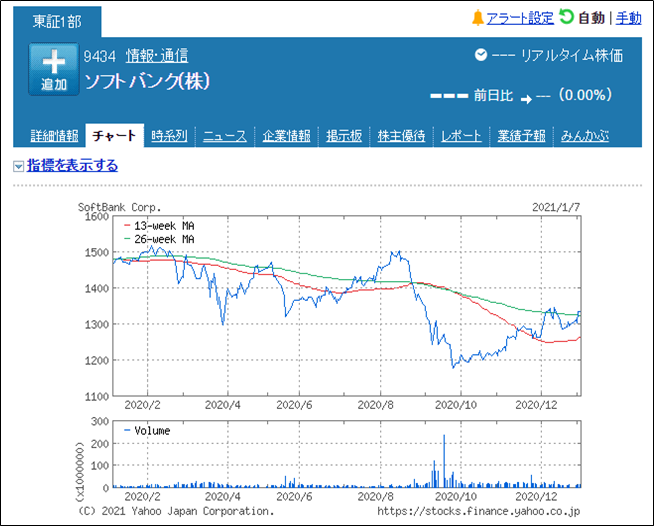Open the みんかぶ tab

click(585, 136)
